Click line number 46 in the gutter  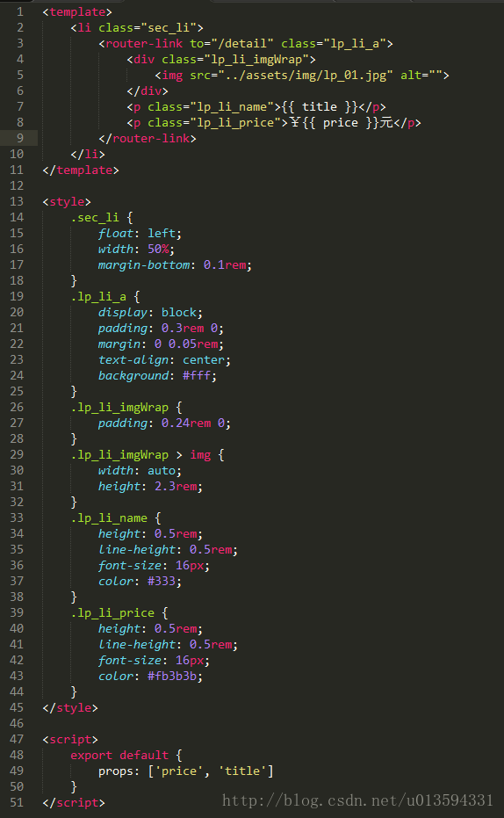pos(17,724)
